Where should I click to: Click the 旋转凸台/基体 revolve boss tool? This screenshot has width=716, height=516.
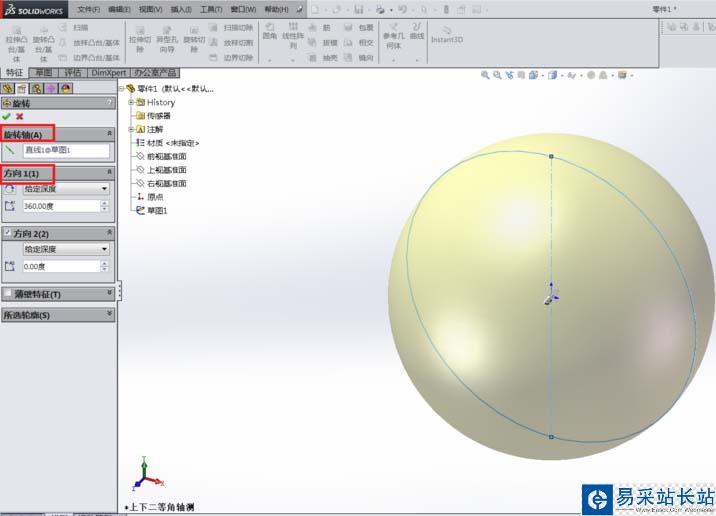coord(43,44)
